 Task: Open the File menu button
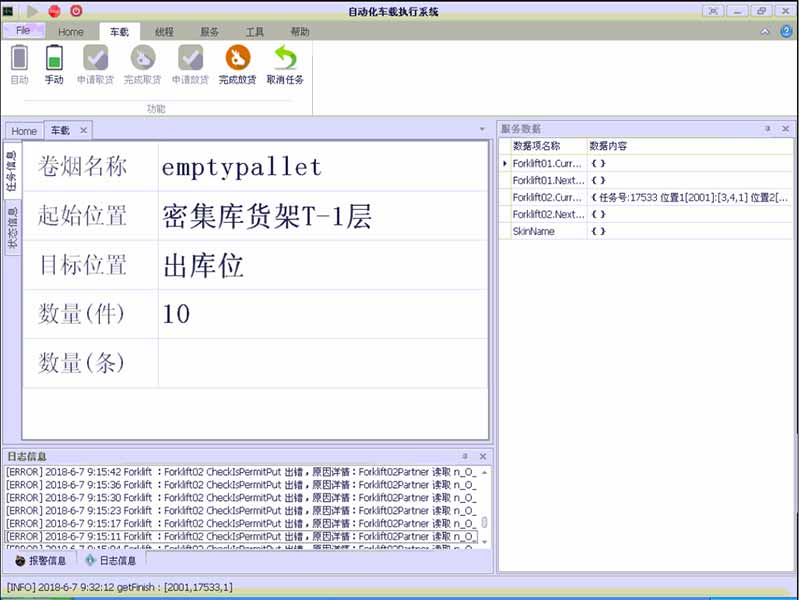[x=23, y=31]
